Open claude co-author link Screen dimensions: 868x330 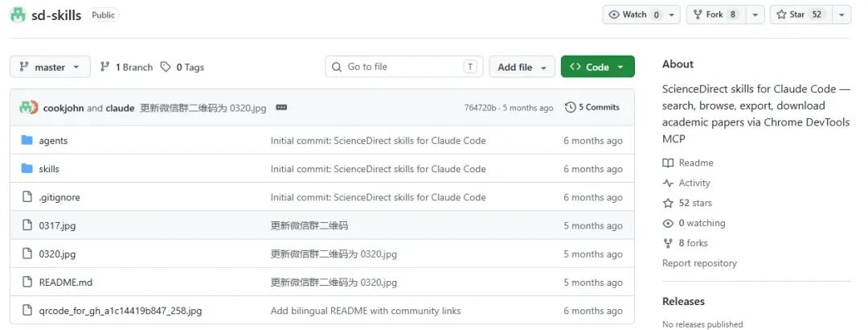(120, 108)
